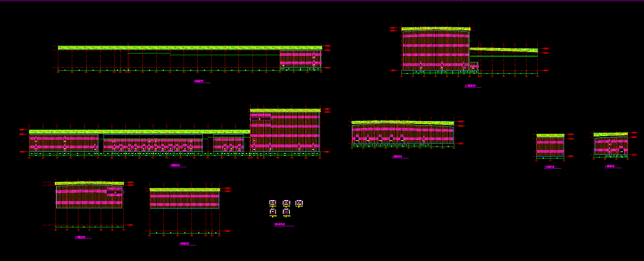Click the D-axis elevation title label
Image resolution: width=644 pixels, height=261 pixels.
click(550, 167)
